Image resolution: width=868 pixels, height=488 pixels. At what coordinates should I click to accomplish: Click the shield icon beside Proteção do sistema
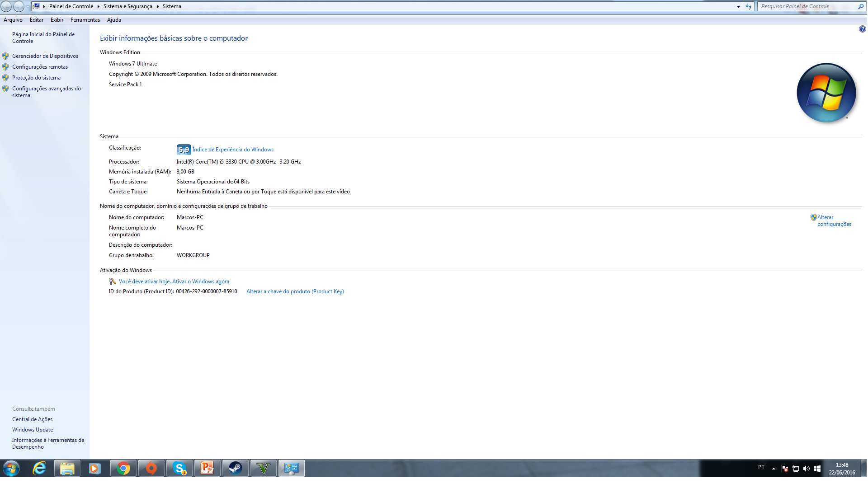click(5, 78)
